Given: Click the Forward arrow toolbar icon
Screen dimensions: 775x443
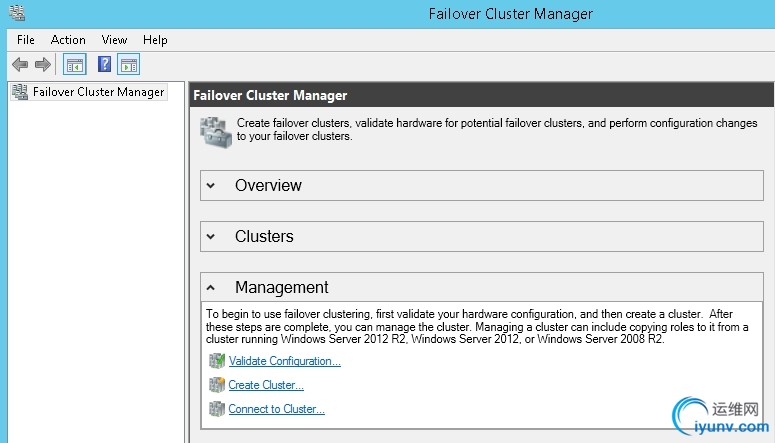Looking at the screenshot, I should pyautogui.click(x=43, y=64).
